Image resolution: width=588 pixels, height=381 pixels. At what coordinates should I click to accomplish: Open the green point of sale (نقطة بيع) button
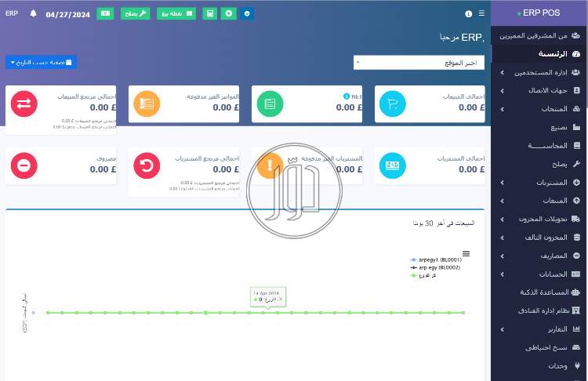pos(176,13)
